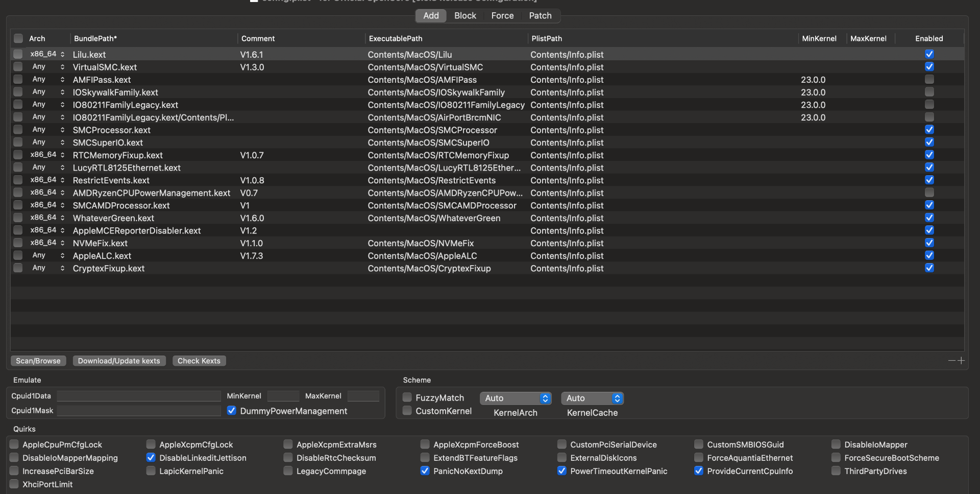Click Download/Update kexts button
980x494 pixels.
coord(119,361)
